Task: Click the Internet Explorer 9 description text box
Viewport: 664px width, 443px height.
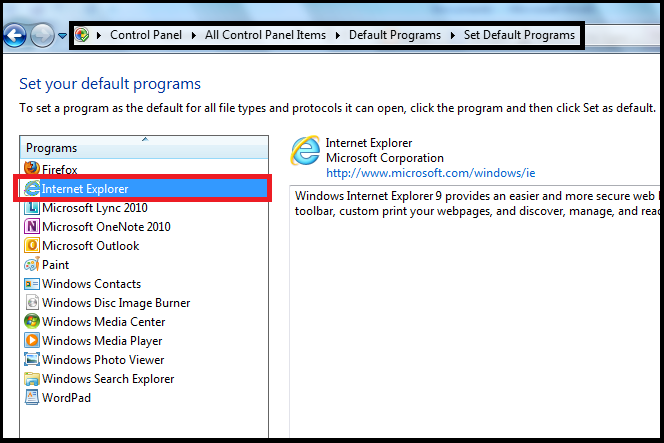Action: (475, 311)
